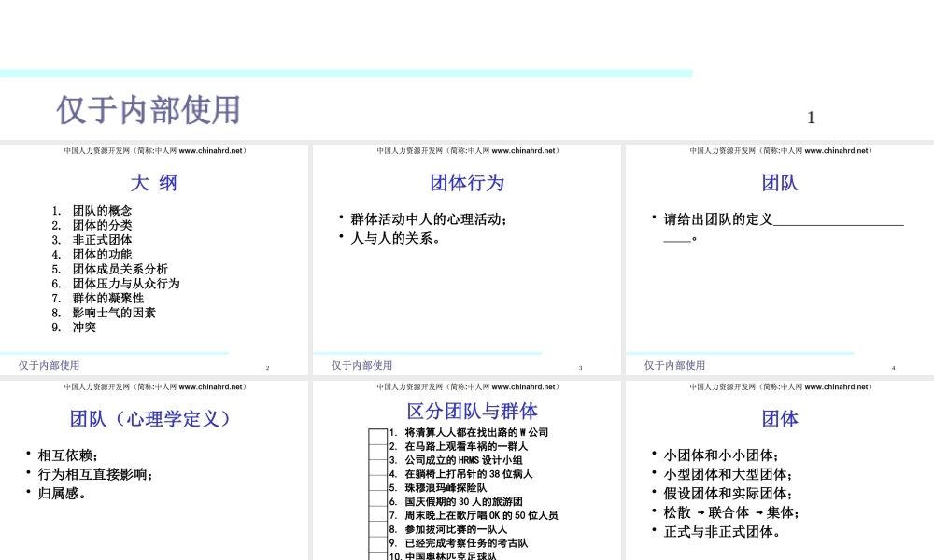Check box beside 将清算人人都在找出路的W公司
Image resolution: width=934 pixels, height=560 pixels.
(x=377, y=436)
